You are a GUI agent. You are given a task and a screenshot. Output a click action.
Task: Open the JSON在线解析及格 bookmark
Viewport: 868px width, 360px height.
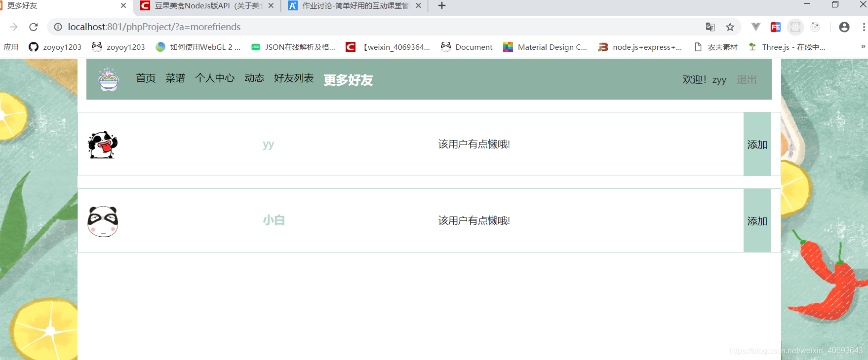coord(293,47)
